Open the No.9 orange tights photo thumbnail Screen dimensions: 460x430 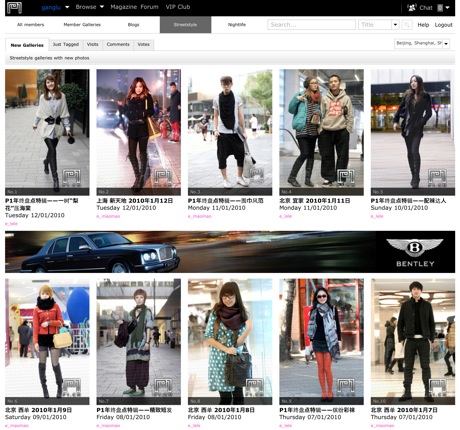click(x=321, y=342)
